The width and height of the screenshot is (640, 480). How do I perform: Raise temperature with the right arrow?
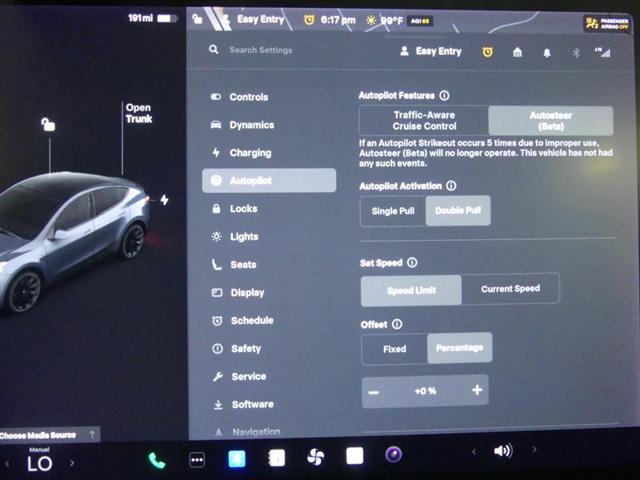[72, 463]
